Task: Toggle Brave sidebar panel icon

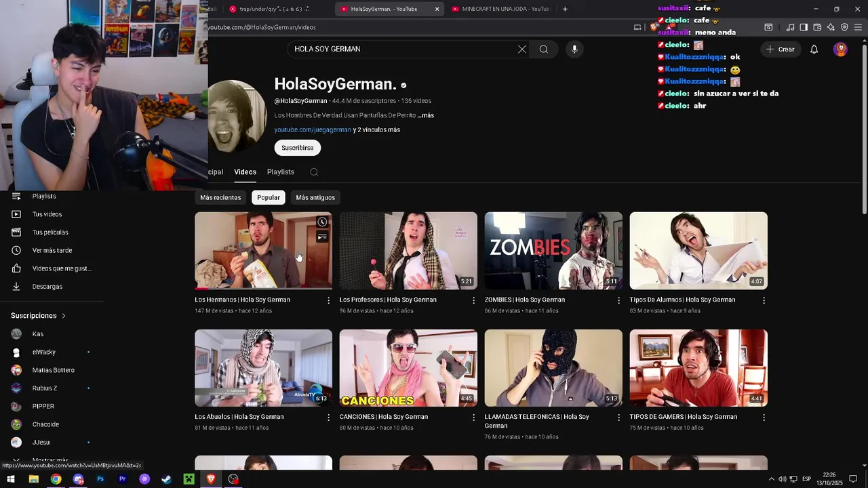Action: (804, 27)
